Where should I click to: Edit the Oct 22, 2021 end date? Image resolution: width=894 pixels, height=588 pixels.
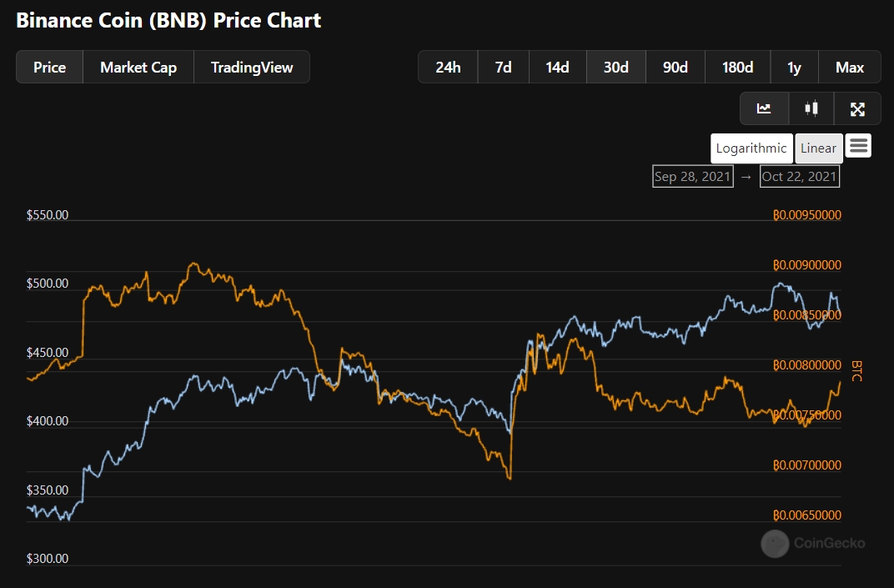click(800, 177)
